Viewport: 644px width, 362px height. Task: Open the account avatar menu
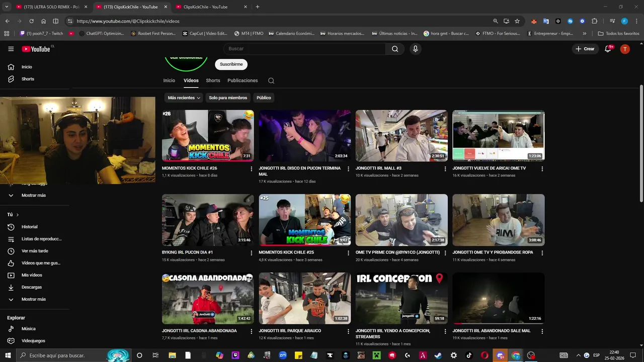coord(625,49)
